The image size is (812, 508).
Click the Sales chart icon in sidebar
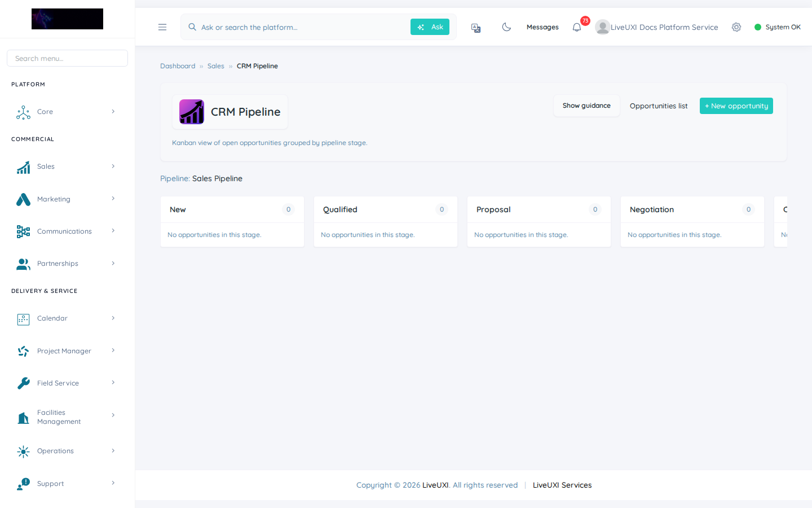point(23,167)
